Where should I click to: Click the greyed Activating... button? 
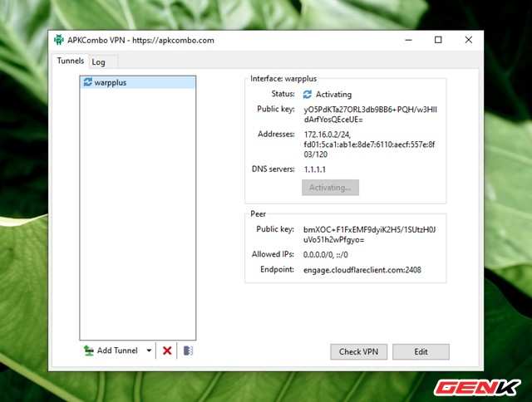click(330, 188)
